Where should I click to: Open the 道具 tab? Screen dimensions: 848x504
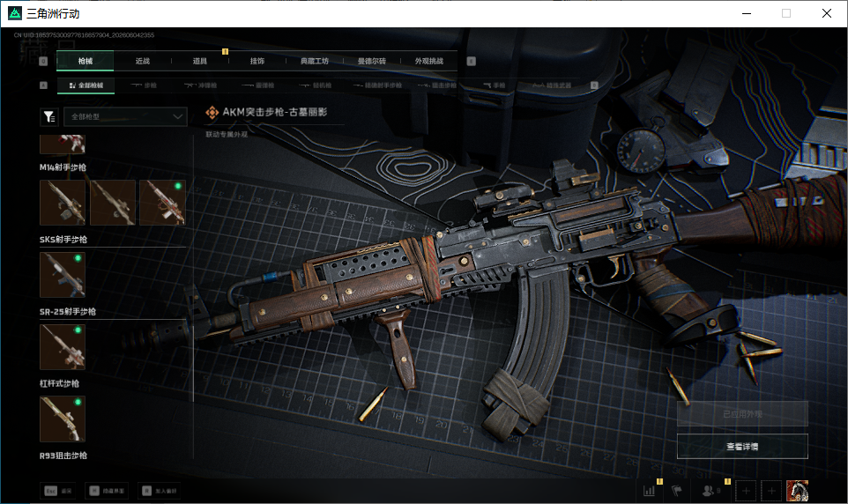point(200,61)
